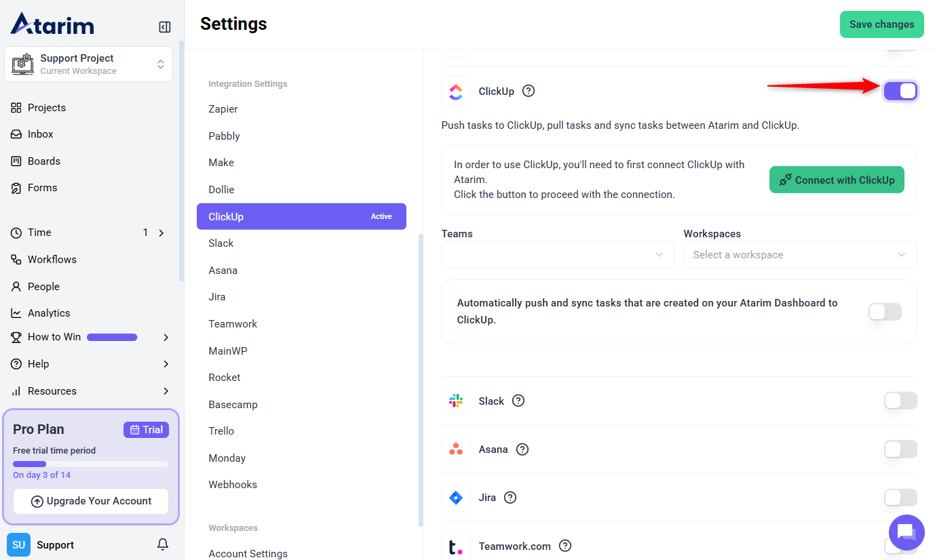
Task: Turn on the Slack integration toggle
Action: click(900, 401)
